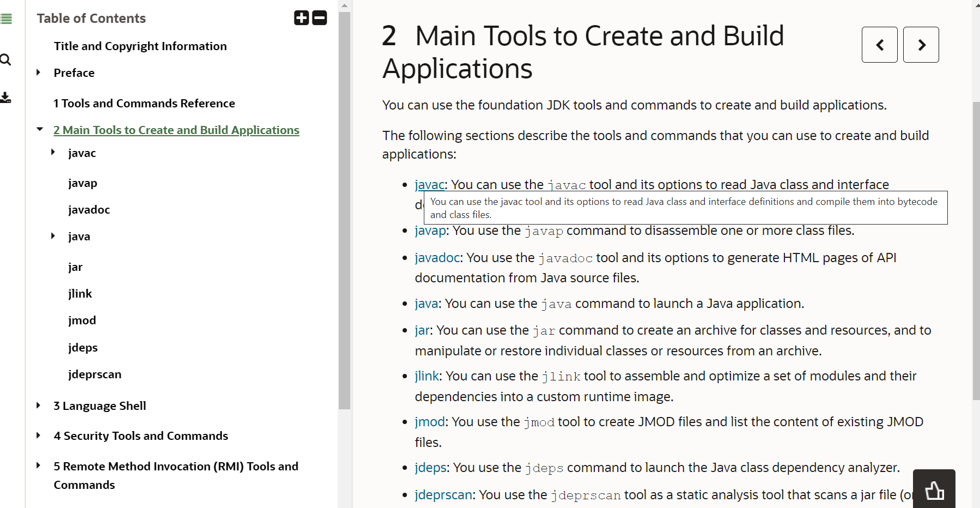Select jlink in the table of contents

[x=80, y=294]
